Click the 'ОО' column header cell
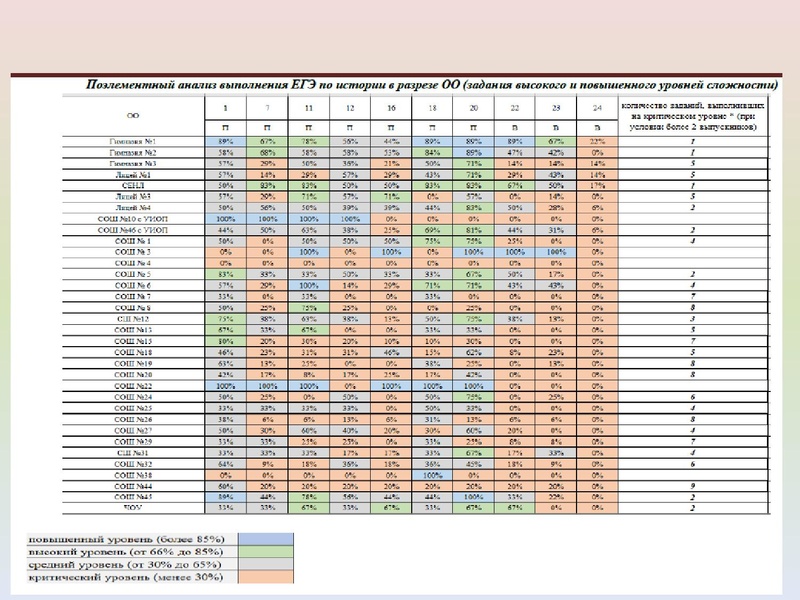 (134, 115)
